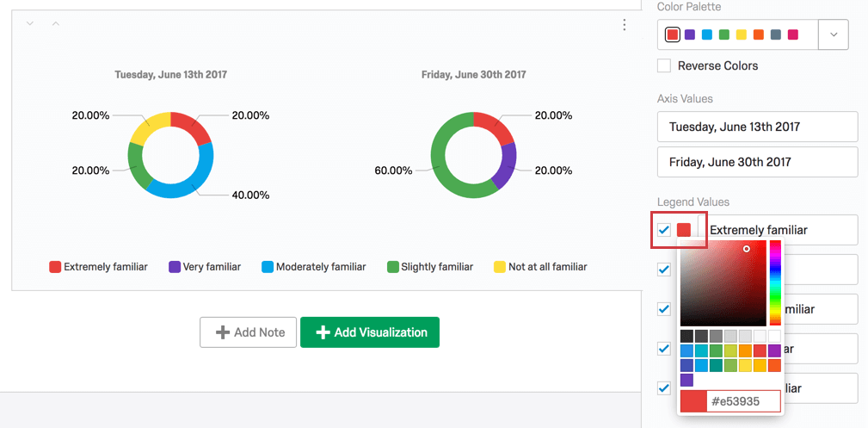The image size is (868, 428).
Task: Click the Extremely familiar legend icon
Action: coord(55,267)
